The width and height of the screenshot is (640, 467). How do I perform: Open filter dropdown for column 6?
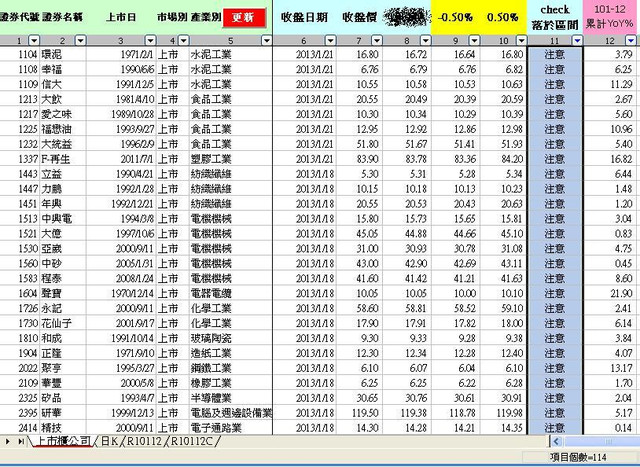330,40
